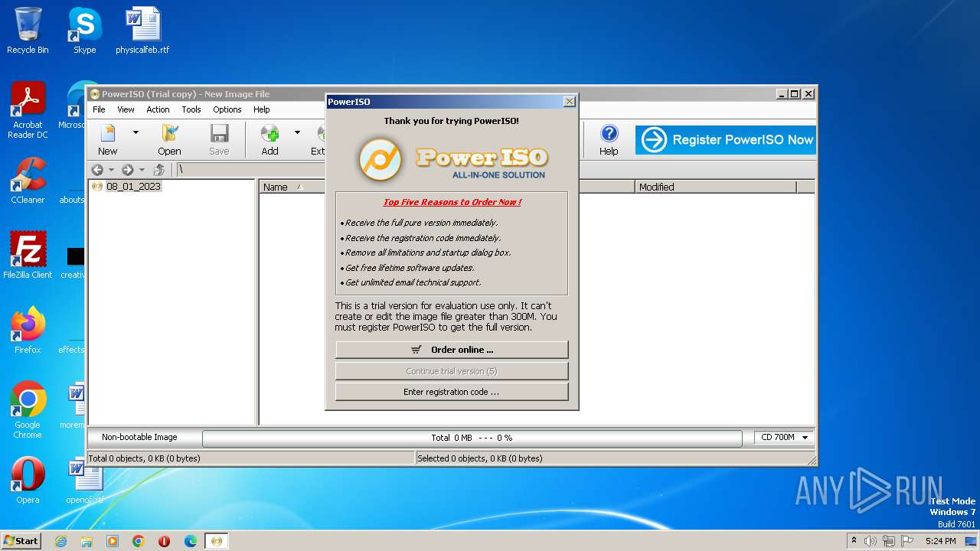The image size is (980, 551).
Task: Click Enter registration code button
Action: (x=452, y=392)
